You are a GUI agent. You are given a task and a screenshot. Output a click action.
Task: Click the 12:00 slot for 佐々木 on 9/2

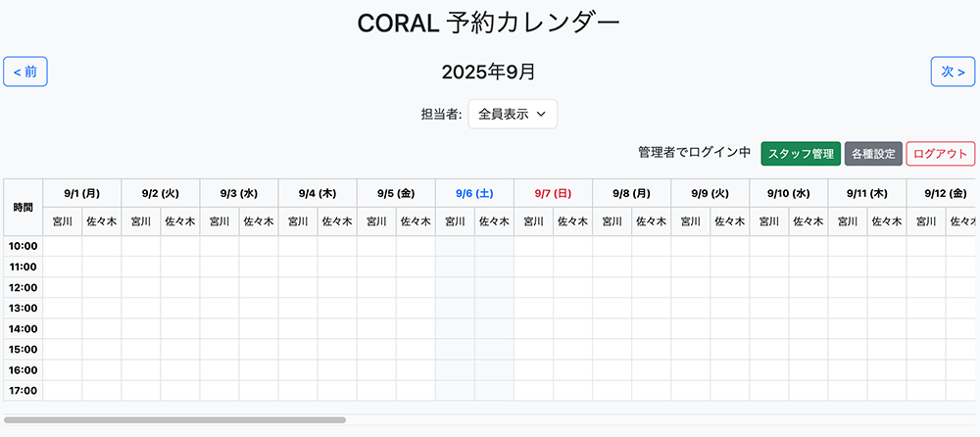tap(180, 287)
